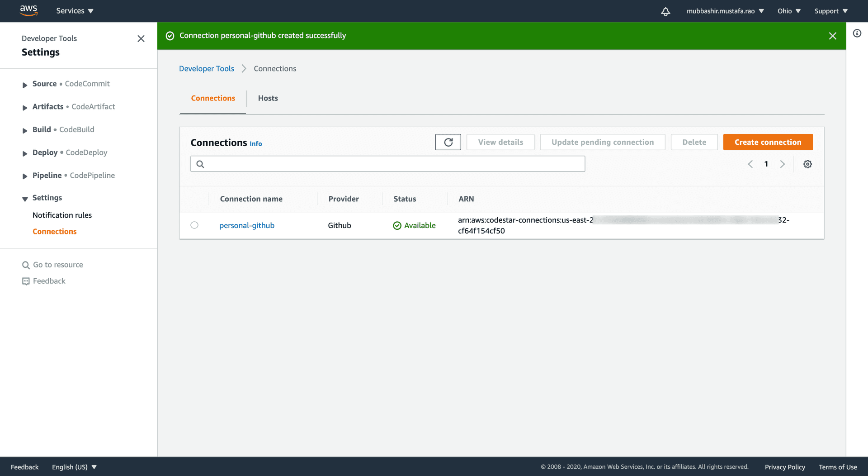Viewport: 868px width, 476px height.
Task: Open the English (US) language selector
Action: [x=74, y=467]
